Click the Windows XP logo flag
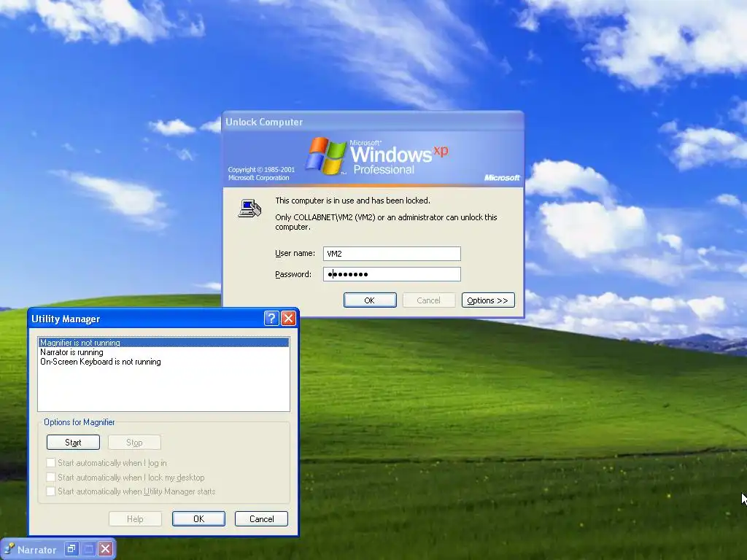The image size is (747, 560). [x=326, y=156]
